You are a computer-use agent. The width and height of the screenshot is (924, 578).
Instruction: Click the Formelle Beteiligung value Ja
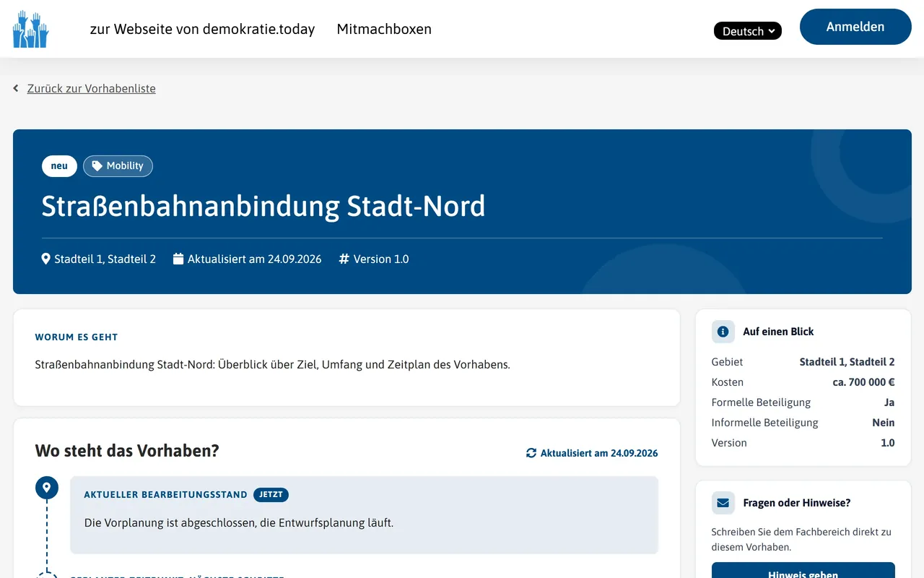click(x=889, y=402)
